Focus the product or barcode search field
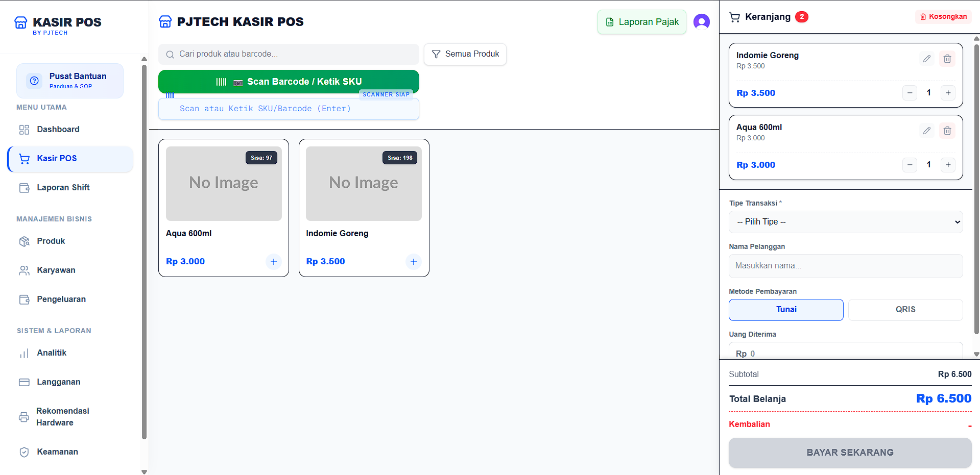This screenshot has width=980, height=475. pyautogui.click(x=289, y=54)
